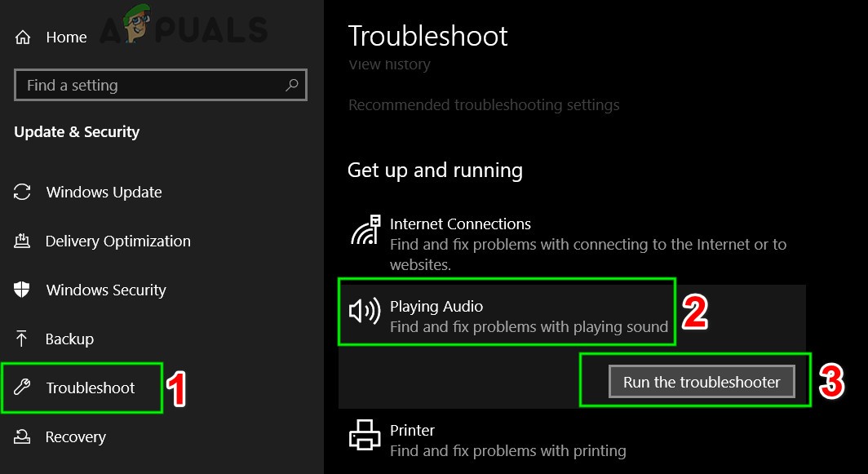Click the Home icon in the sidebar

click(x=24, y=37)
